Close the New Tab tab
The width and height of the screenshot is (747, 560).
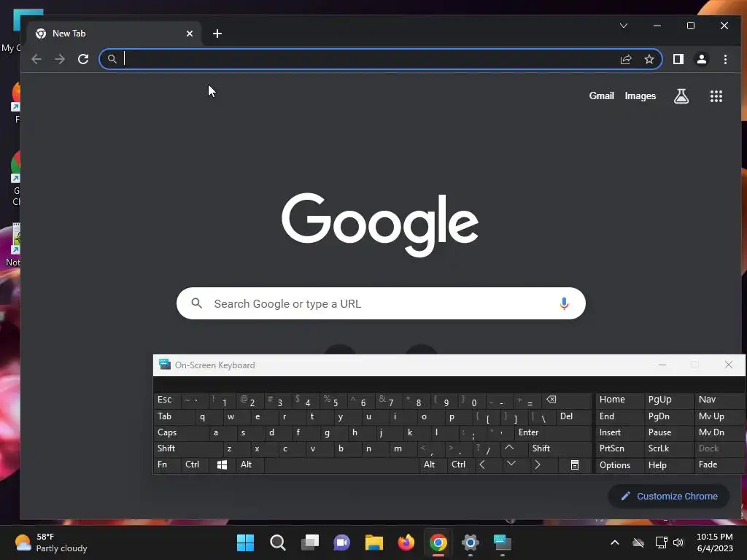tap(190, 34)
